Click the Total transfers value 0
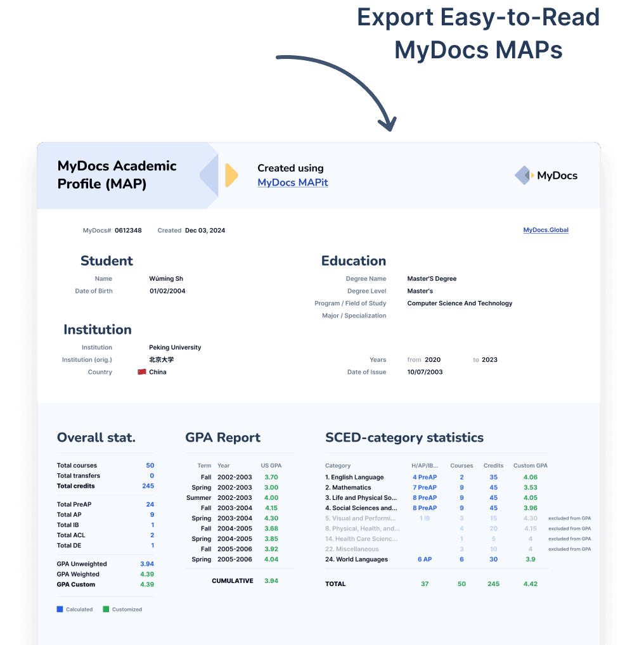 (152, 476)
